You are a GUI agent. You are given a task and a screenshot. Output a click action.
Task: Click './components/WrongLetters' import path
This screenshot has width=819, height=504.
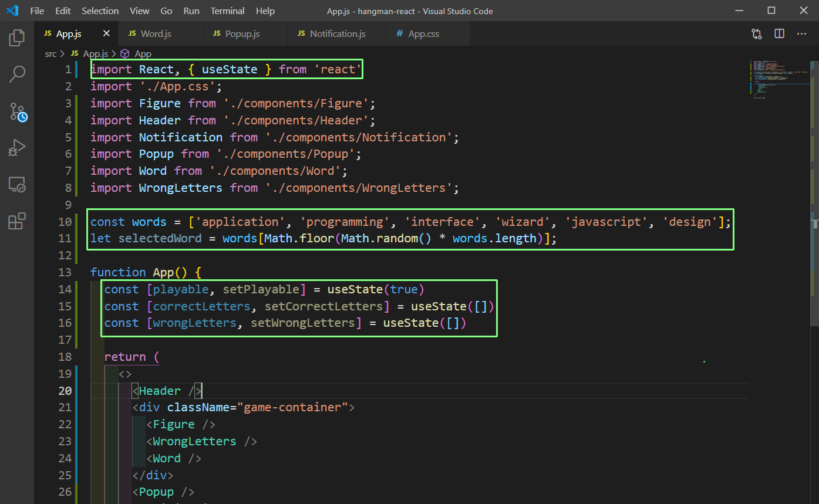click(x=358, y=188)
